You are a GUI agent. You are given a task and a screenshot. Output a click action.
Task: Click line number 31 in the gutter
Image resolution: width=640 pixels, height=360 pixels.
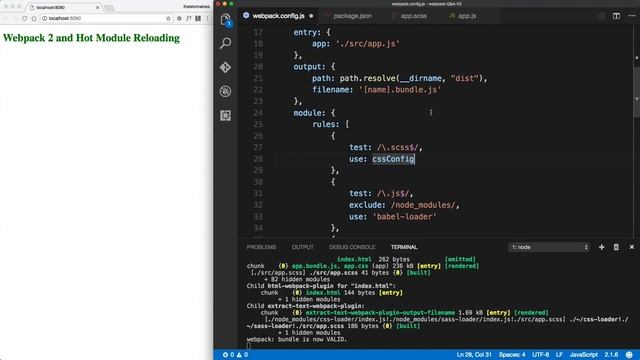click(x=258, y=193)
